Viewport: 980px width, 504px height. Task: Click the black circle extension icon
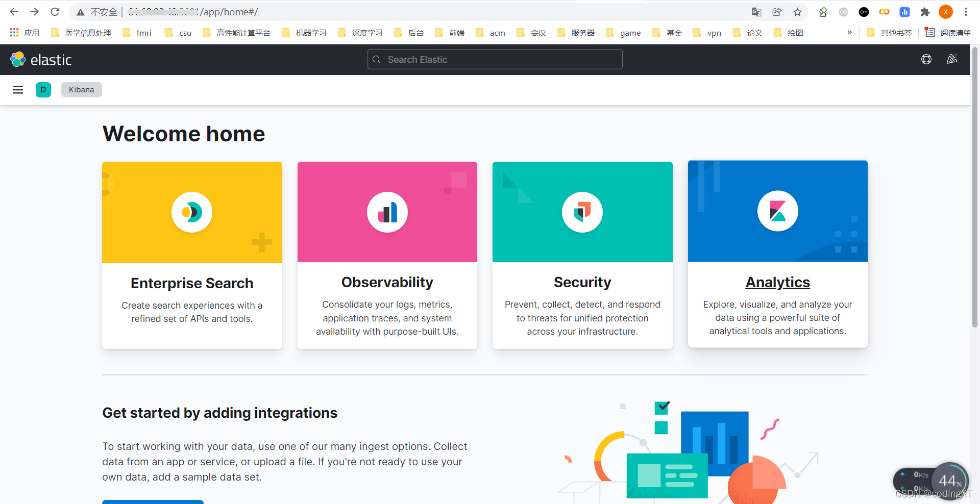click(864, 12)
